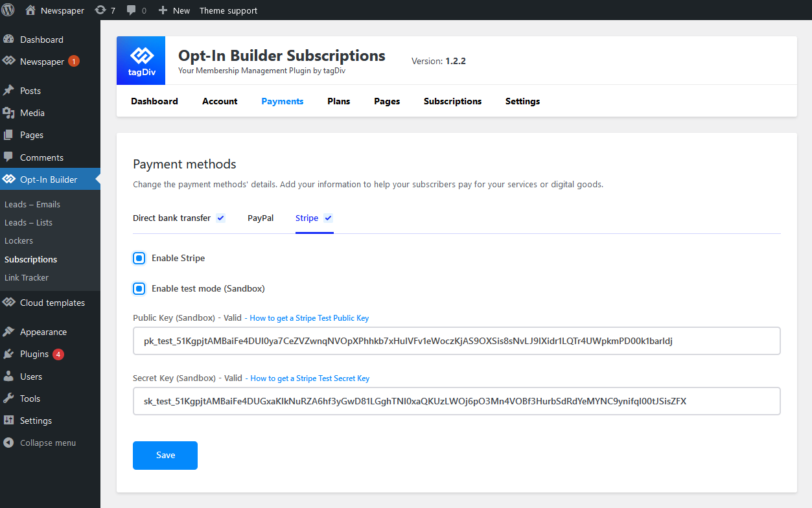Click the Users person icon

click(x=8, y=376)
